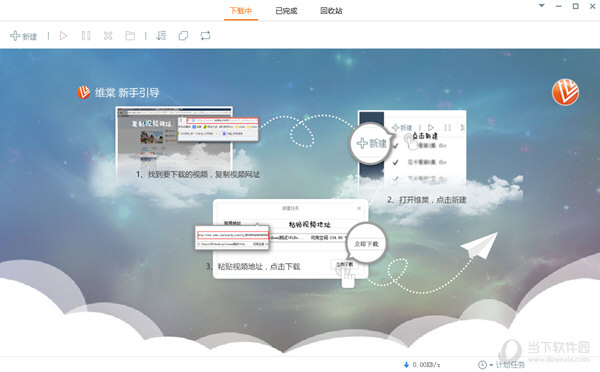Switch to the 下载中 tab
Screen dimensions: 600x372
point(241,11)
